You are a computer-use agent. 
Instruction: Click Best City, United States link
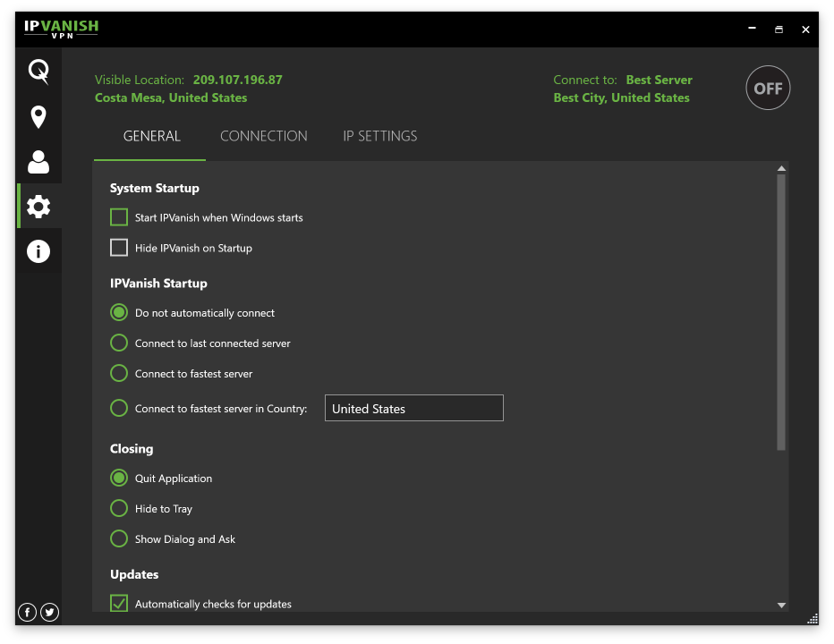click(x=621, y=97)
